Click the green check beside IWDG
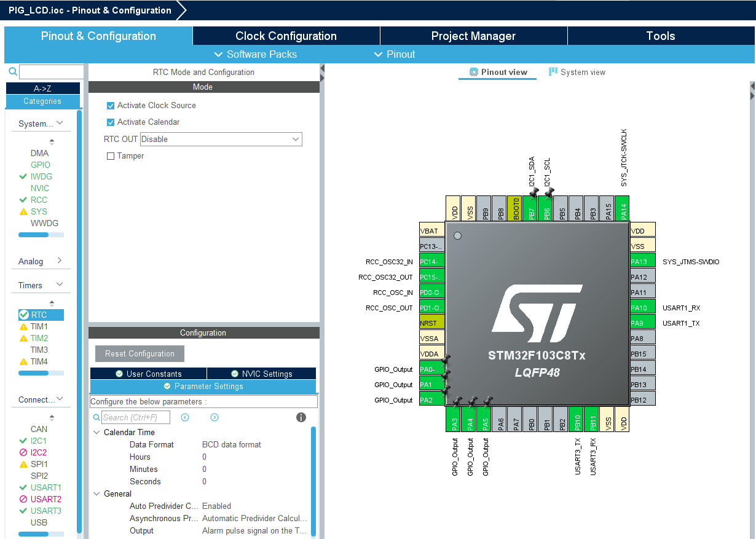 pyautogui.click(x=23, y=176)
